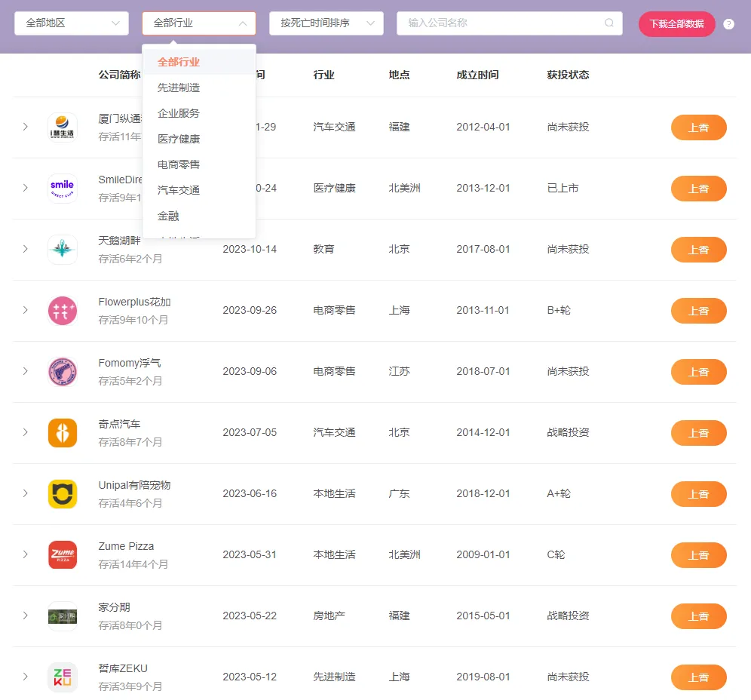Open the 按死亡时间排序 dropdown
Screen dimensions: 751x700
326,23
